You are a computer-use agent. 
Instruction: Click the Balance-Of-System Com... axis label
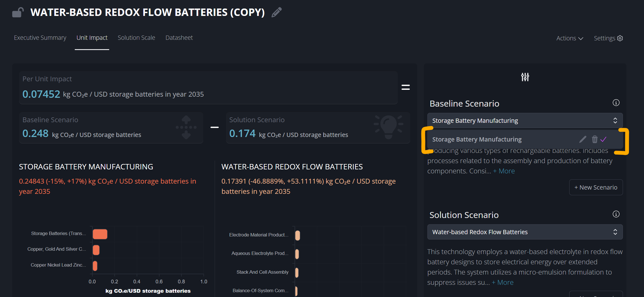(x=260, y=290)
